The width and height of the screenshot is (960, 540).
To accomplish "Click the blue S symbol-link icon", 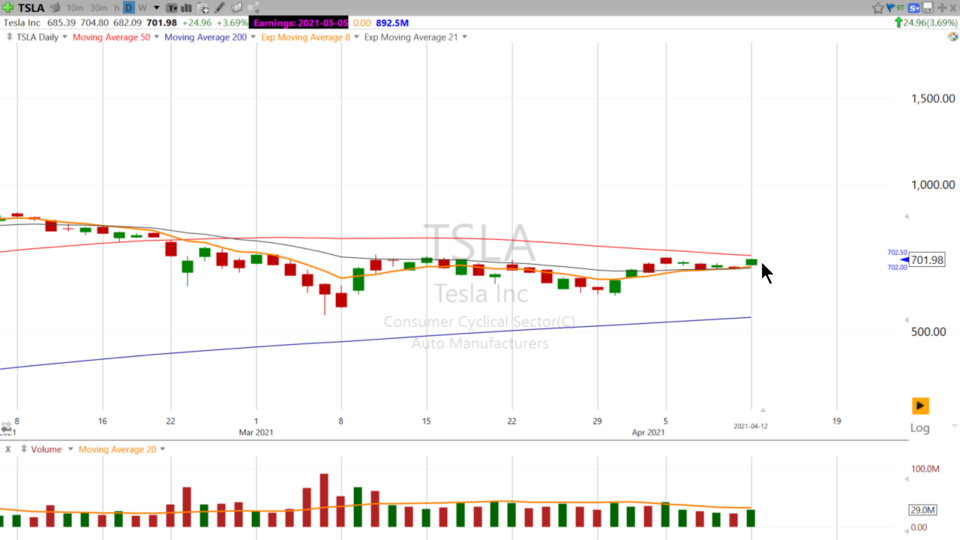I will tap(913, 8).
